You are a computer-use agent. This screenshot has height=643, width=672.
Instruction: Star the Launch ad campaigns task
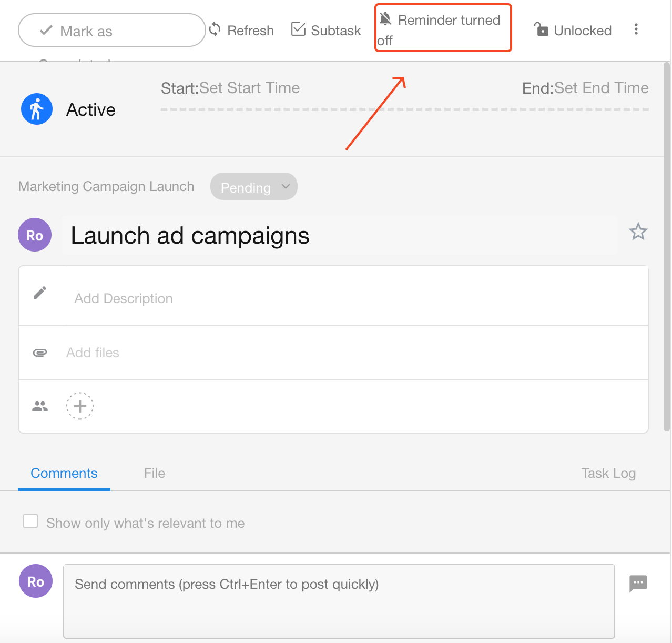coord(638,232)
